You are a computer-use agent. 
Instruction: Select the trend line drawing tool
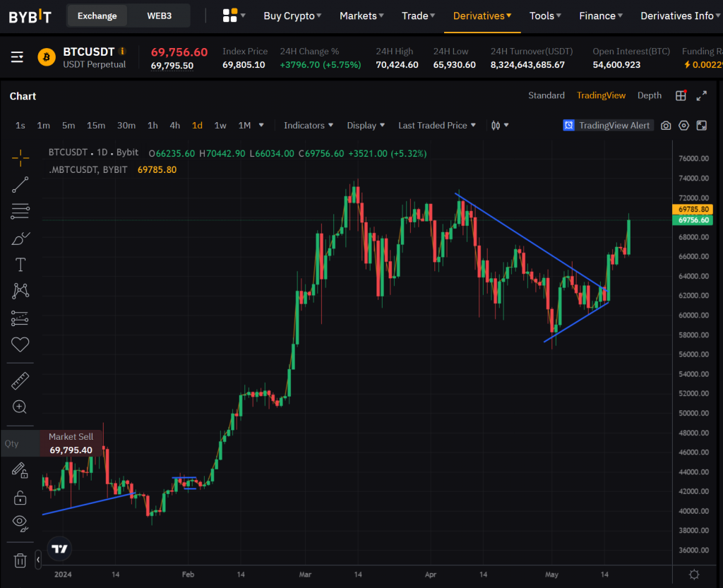20,184
